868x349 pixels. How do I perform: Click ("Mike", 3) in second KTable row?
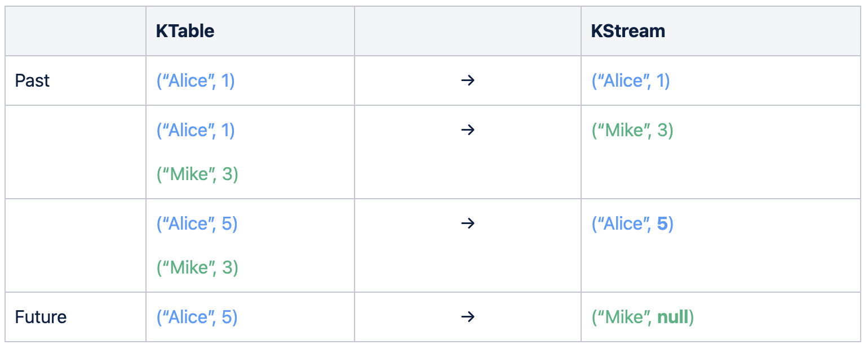(197, 174)
